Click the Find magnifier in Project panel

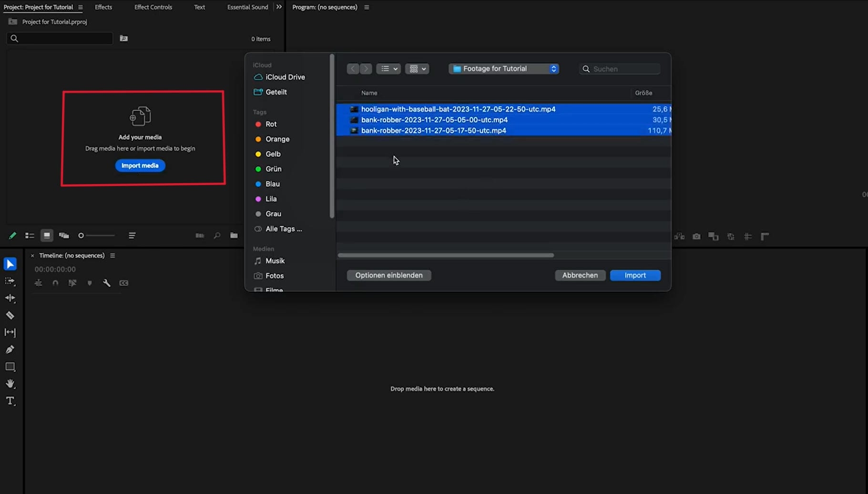click(x=217, y=236)
